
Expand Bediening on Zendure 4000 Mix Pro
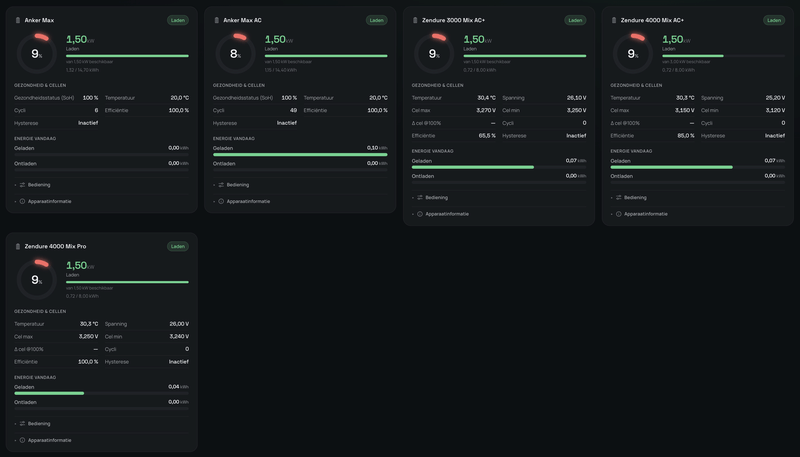pyautogui.click(x=102, y=424)
